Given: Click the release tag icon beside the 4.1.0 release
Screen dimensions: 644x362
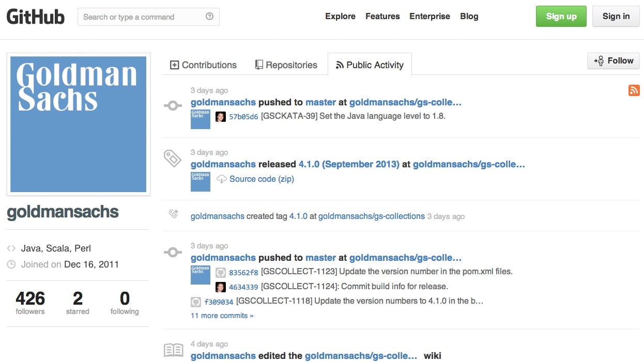Looking at the screenshot, I should point(173,159).
